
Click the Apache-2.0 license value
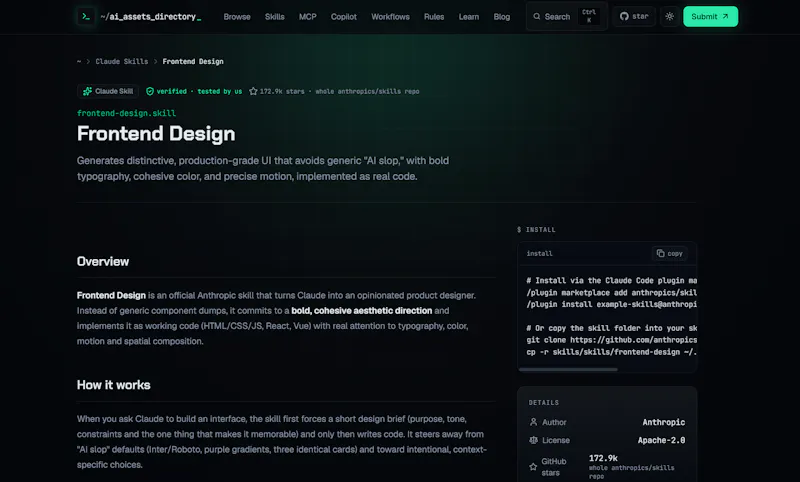(x=661, y=440)
